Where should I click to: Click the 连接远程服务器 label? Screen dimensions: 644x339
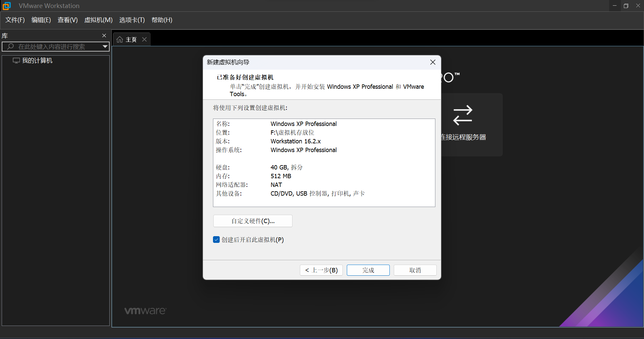coord(463,137)
